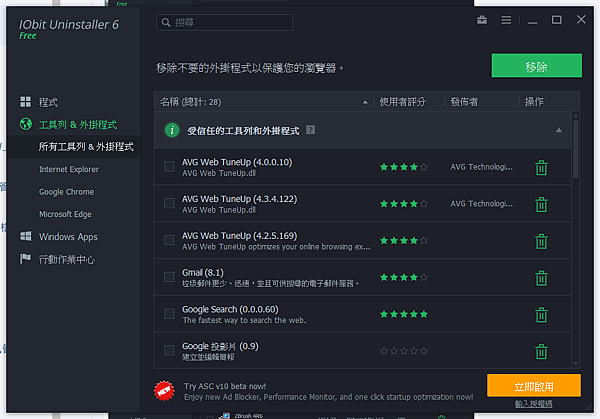
Task: Click the Try ASC v10 beta now! banner text
Action: (225, 386)
